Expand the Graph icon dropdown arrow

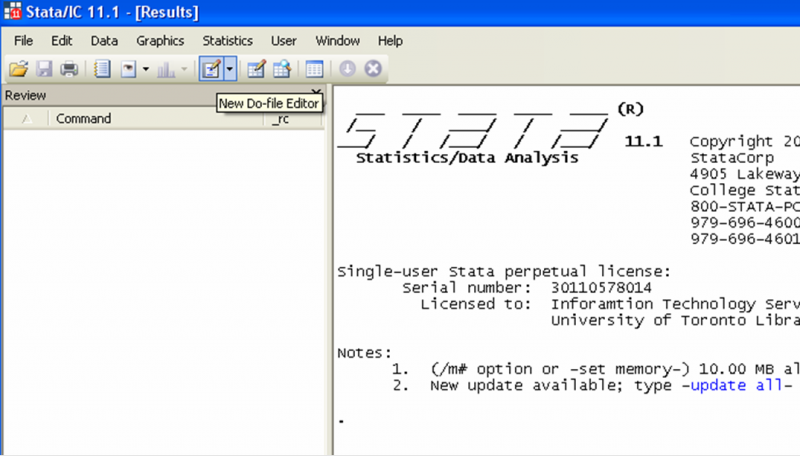coord(183,69)
